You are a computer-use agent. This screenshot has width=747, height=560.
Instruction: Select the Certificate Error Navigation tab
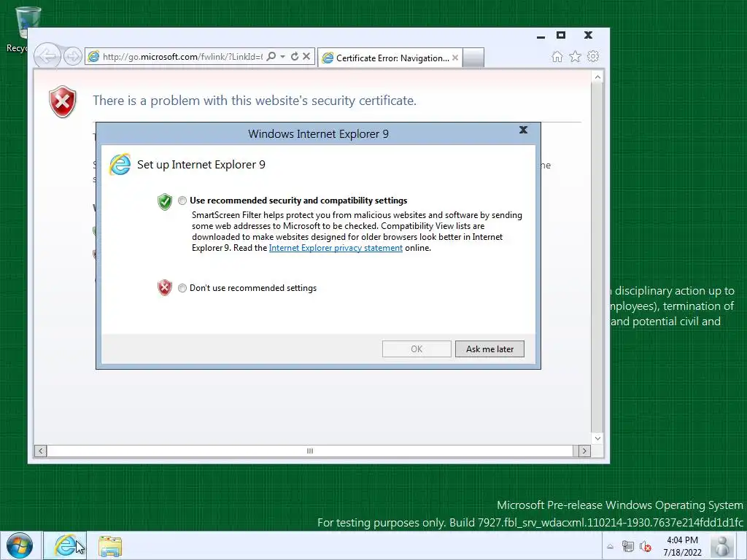coord(389,58)
